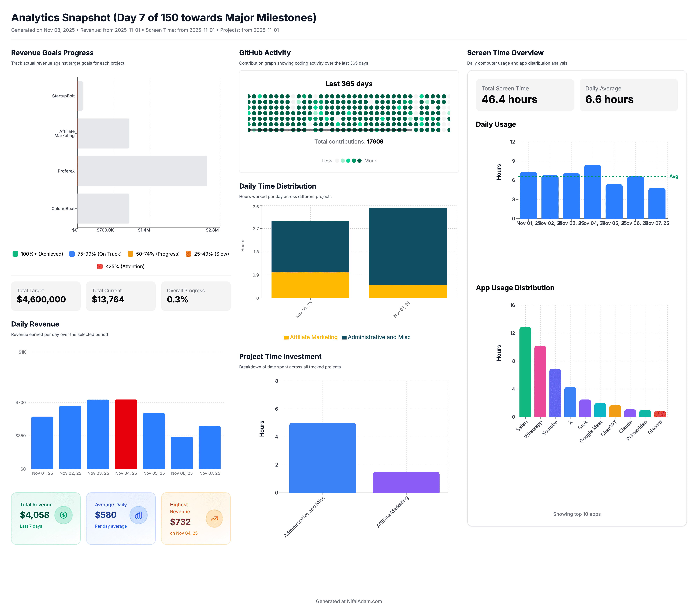The image size is (698, 616).
Task: Click the dollar icon in Total Revenue card
Action: [x=63, y=515]
